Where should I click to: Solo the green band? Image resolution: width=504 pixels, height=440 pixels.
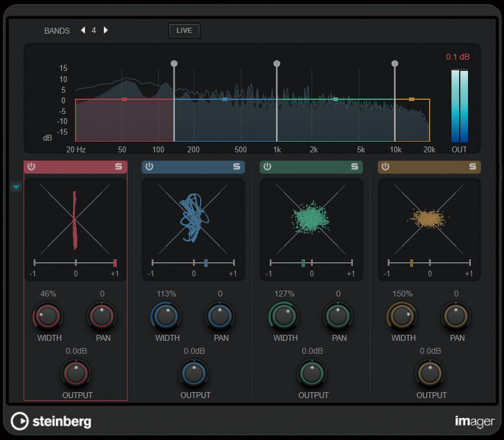click(x=355, y=167)
